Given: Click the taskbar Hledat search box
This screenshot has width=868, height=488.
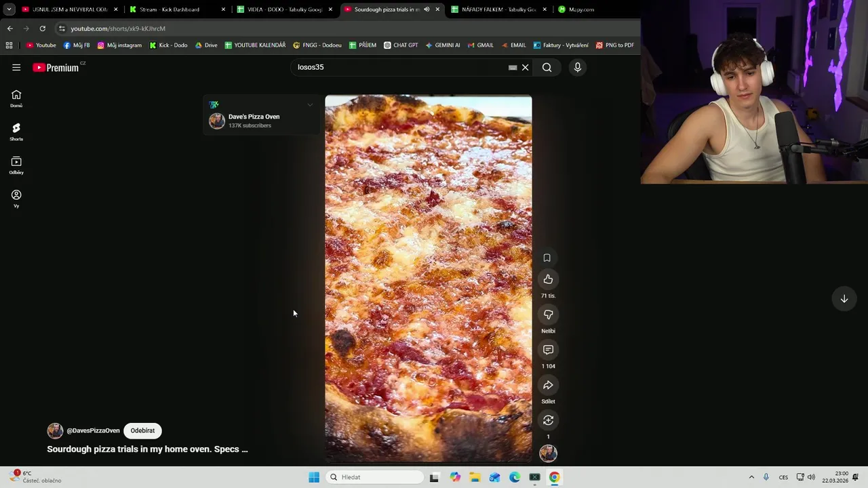Looking at the screenshot, I should point(375,477).
